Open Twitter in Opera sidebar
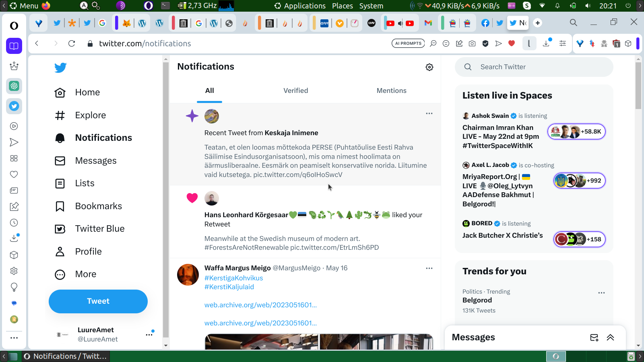Screen dimensions: 644x362 point(14,106)
